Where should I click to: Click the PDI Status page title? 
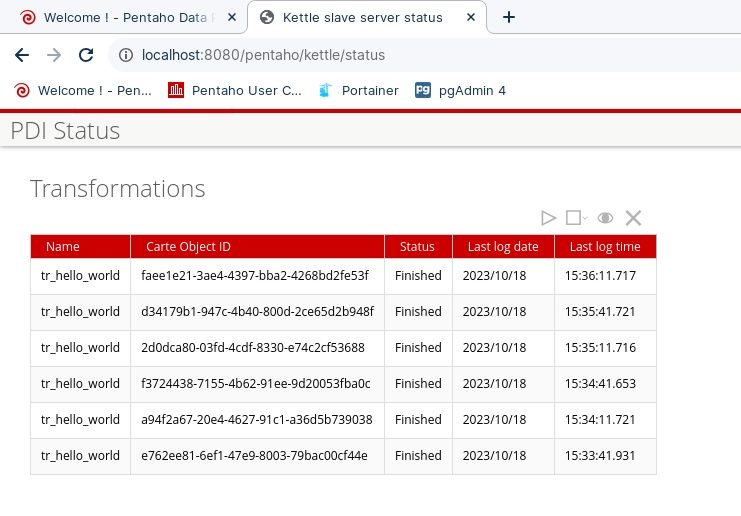[x=65, y=131]
